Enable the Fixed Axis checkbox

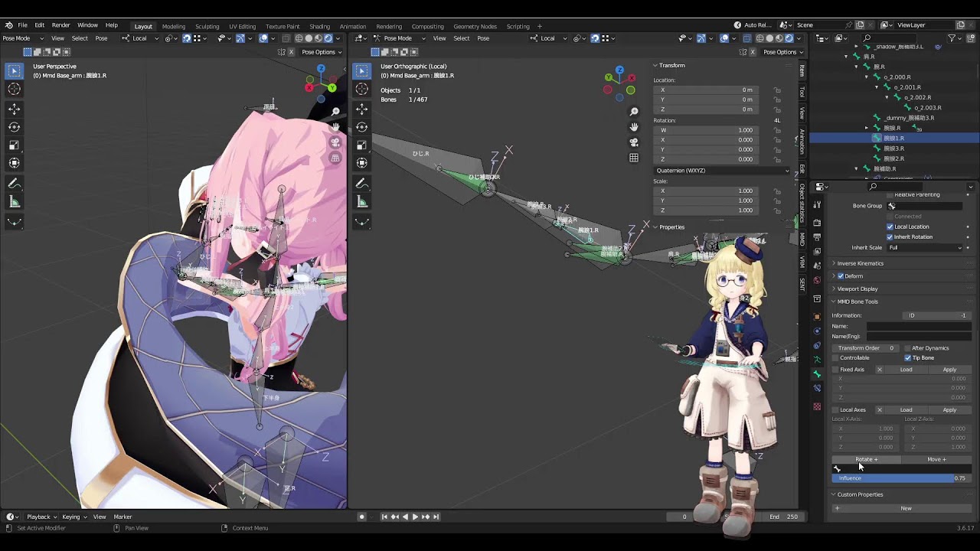(x=835, y=370)
